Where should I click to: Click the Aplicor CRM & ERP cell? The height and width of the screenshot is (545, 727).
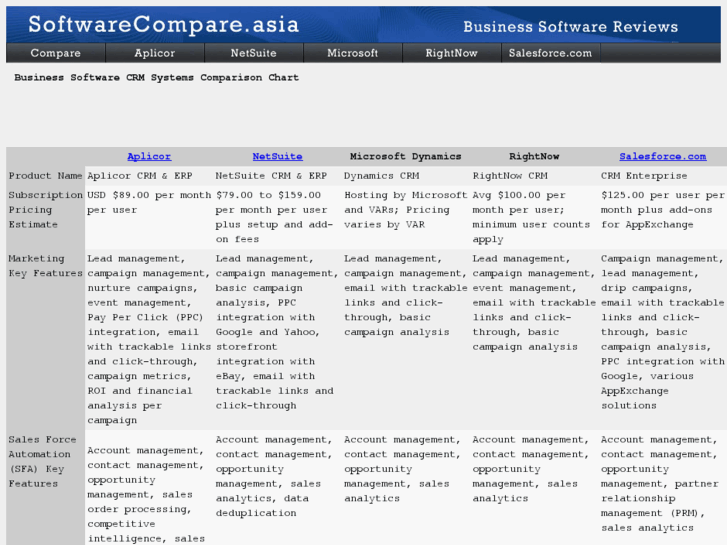[149, 176]
